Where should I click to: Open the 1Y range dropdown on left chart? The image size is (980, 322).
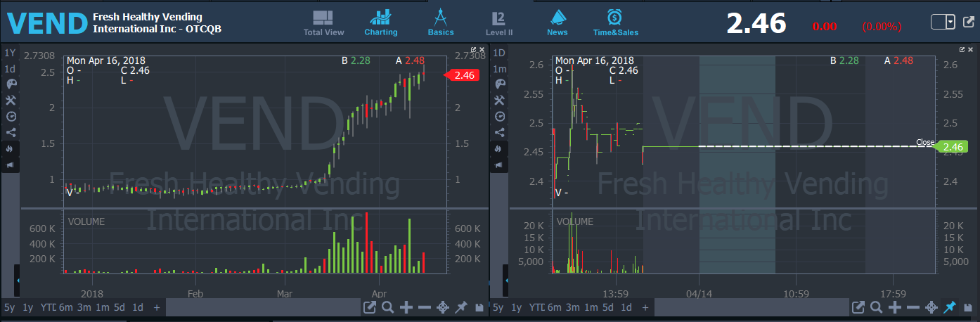click(x=10, y=53)
